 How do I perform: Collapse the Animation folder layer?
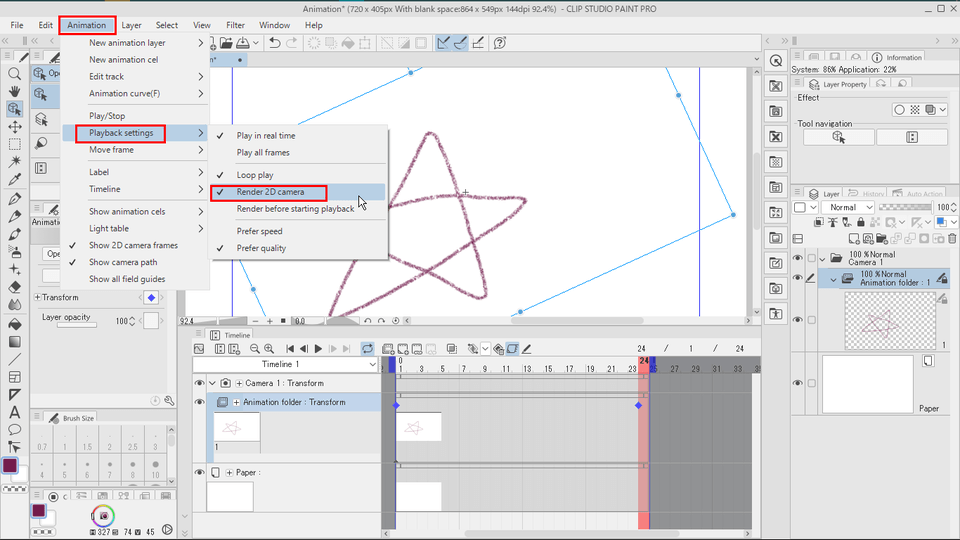(833, 280)
